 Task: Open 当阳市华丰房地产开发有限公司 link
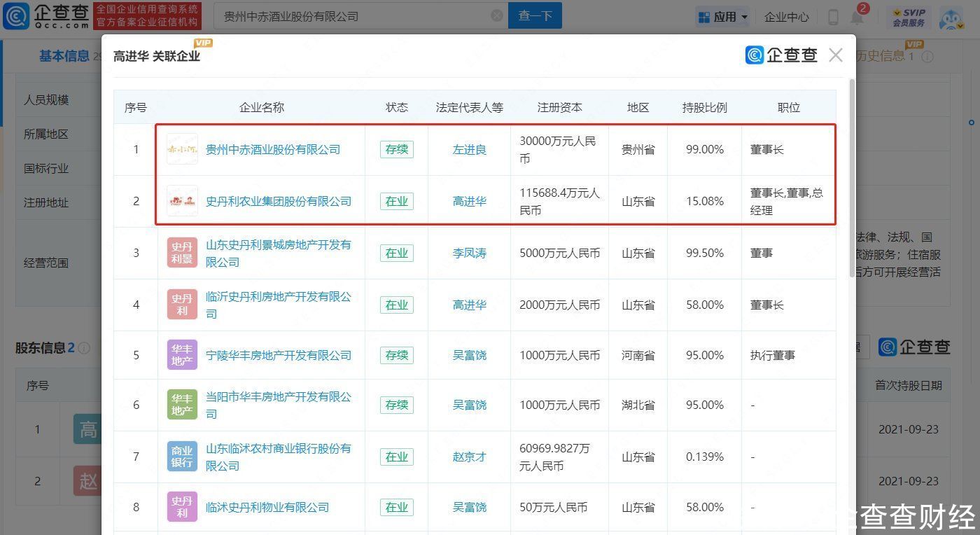[x=279, y=405]
